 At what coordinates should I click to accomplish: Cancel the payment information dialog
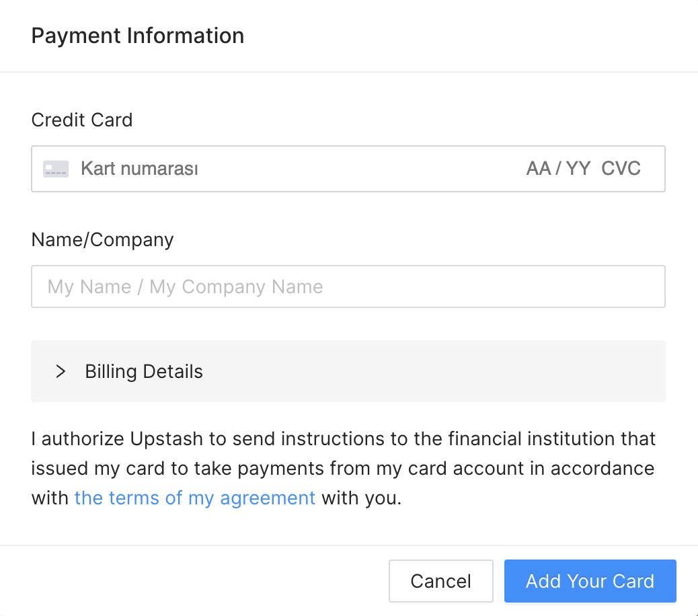(440, 581)
